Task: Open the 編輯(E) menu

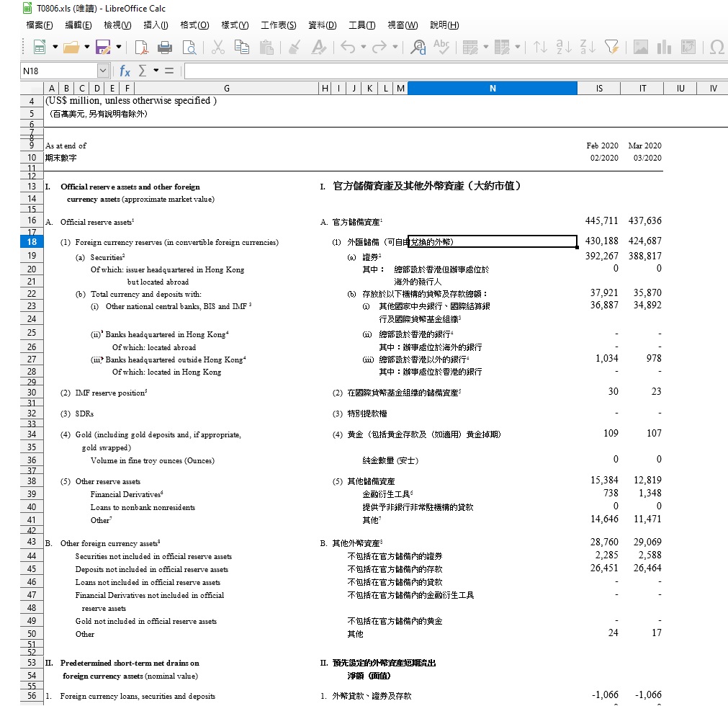Action: (x=78, y=25)
